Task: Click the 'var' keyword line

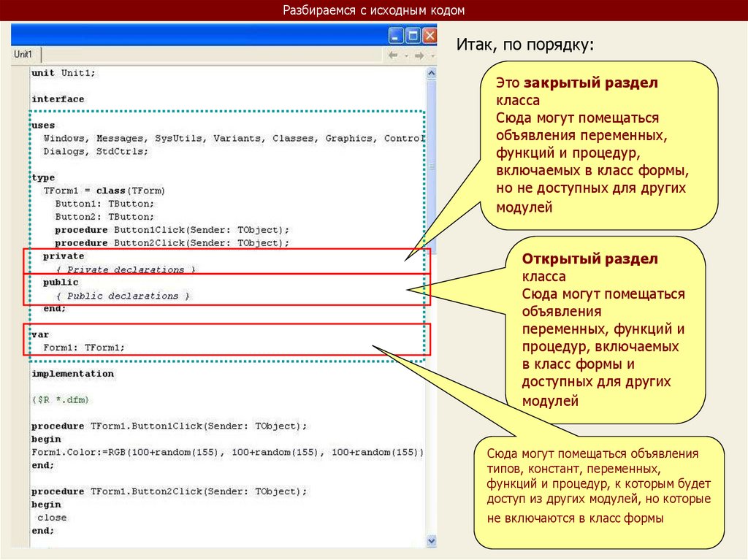Action: click(40, 334)
